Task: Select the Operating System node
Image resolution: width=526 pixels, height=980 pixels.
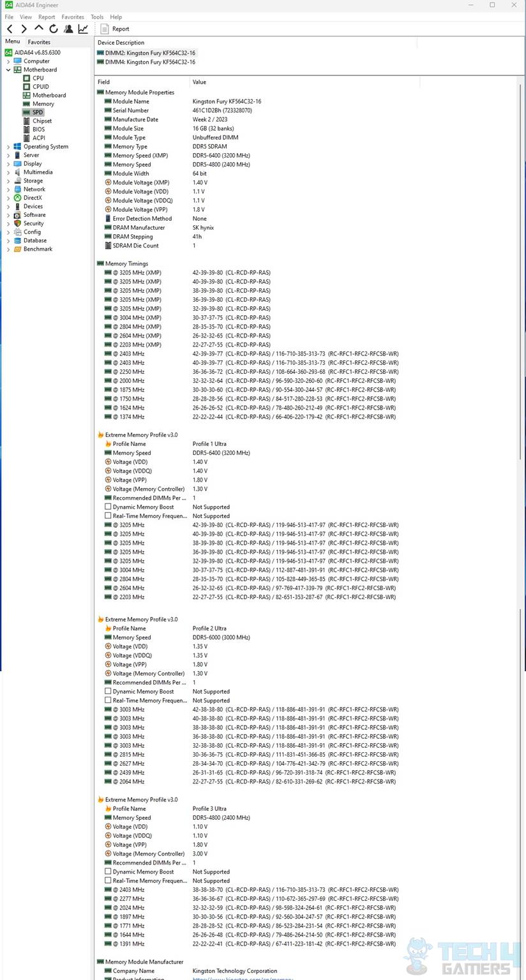Action: pyautogui.click(x=46, y=147)
